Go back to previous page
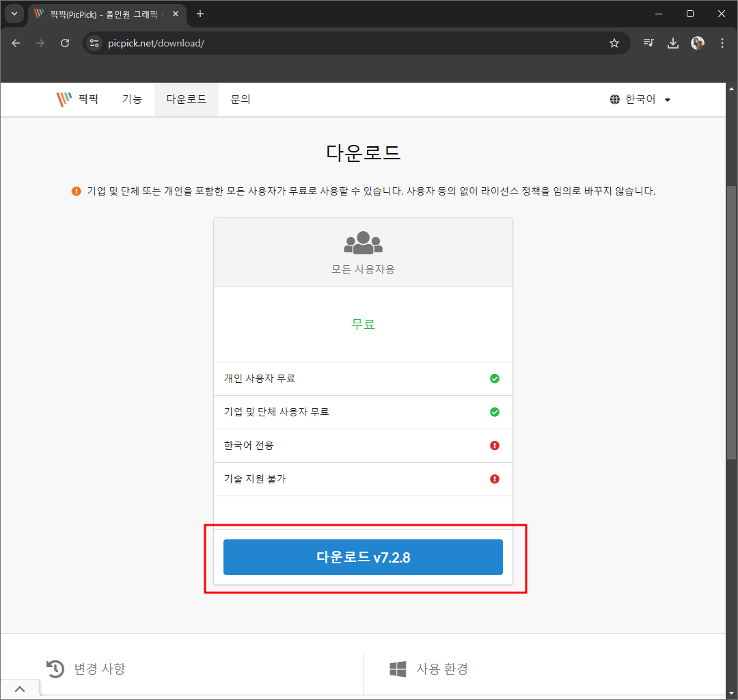This screenshot has height=700, width=738. 16,43
